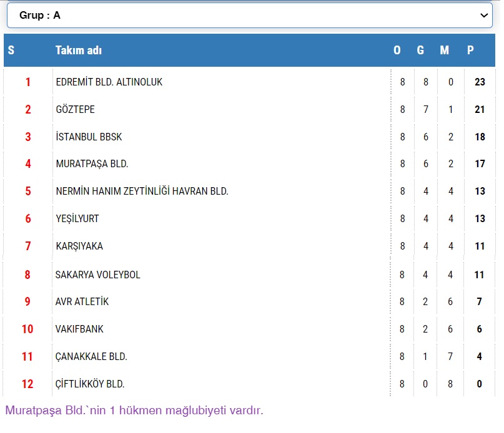Click rank number 10

tap(27, 329)
